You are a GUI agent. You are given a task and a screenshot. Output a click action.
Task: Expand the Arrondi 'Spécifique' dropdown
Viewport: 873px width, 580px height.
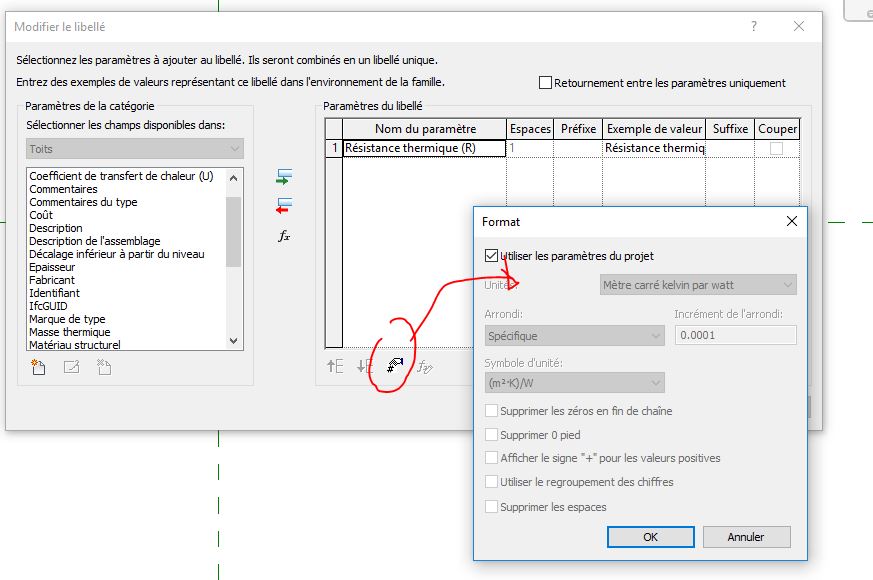point(574,336)
